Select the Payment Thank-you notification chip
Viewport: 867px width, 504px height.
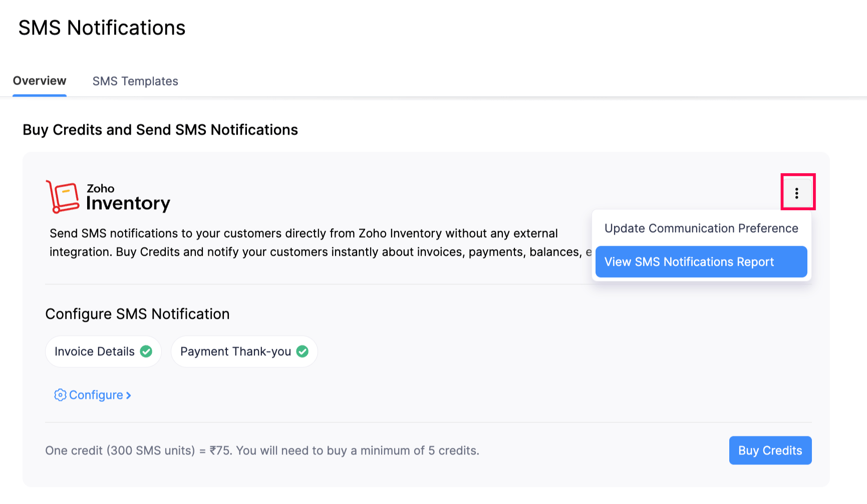[x=244, y=351]
